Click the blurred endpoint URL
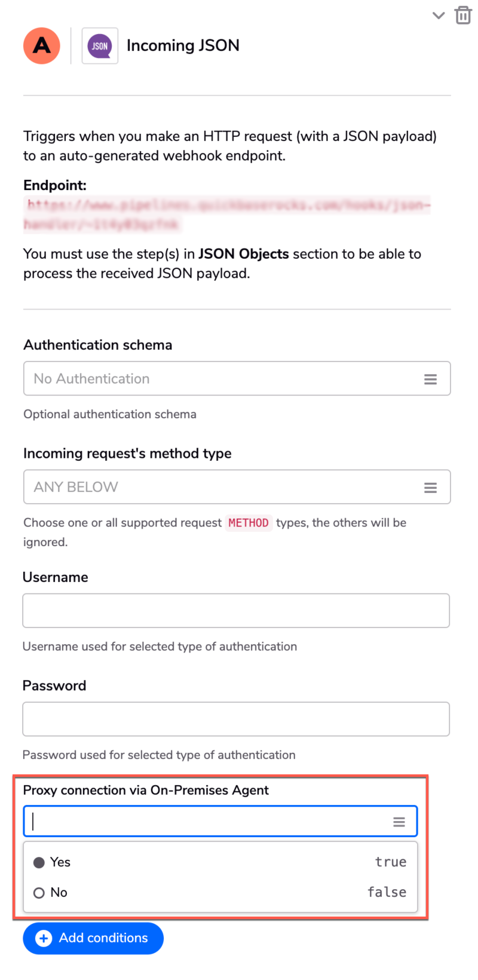 (226, 215)
